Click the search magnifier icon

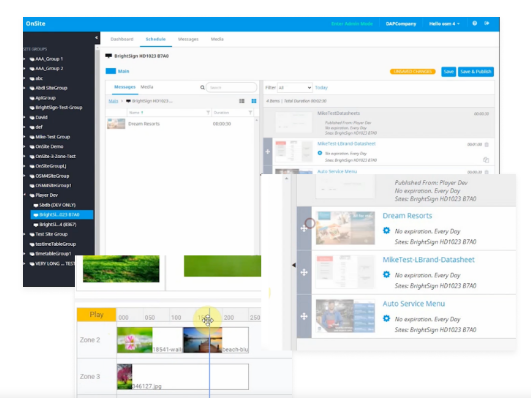tap(202, 88)
